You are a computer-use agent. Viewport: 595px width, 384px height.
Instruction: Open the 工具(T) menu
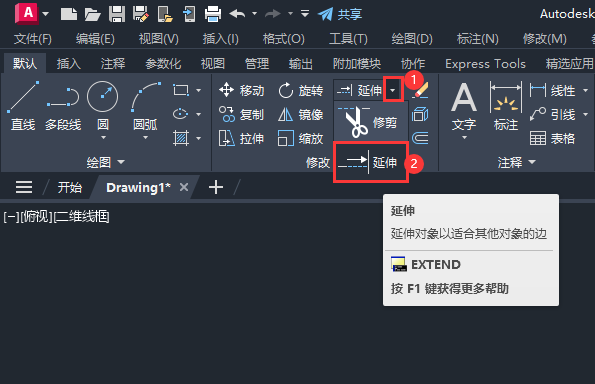(348, 39)
